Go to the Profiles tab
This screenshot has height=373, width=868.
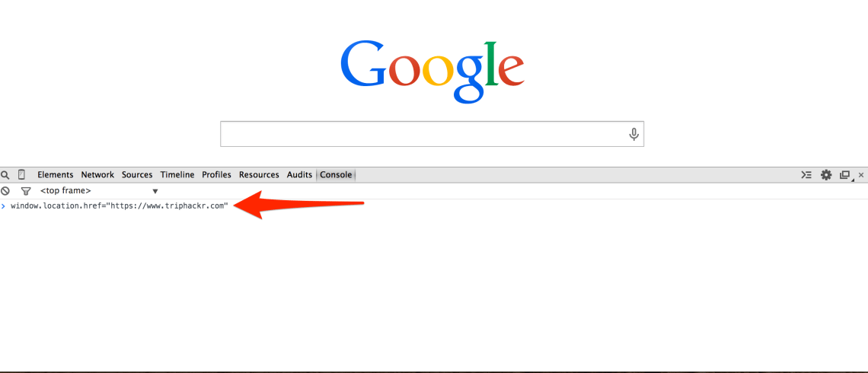[216, 175]
